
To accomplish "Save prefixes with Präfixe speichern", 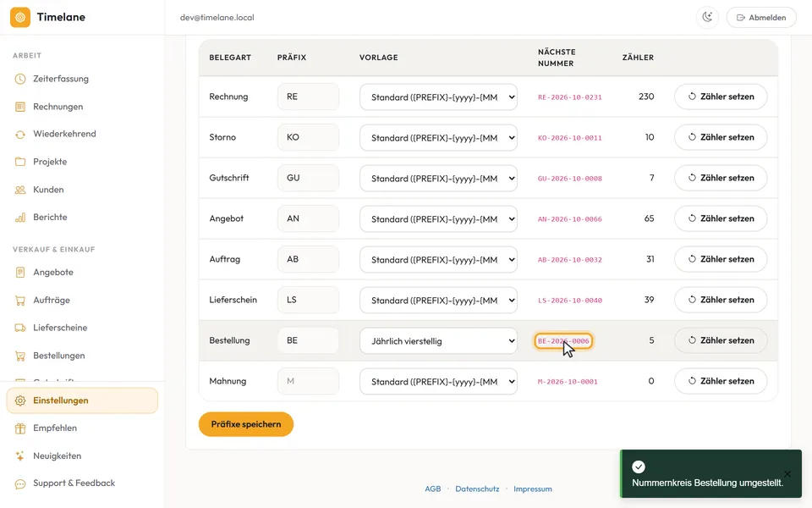I will [246, 424].
